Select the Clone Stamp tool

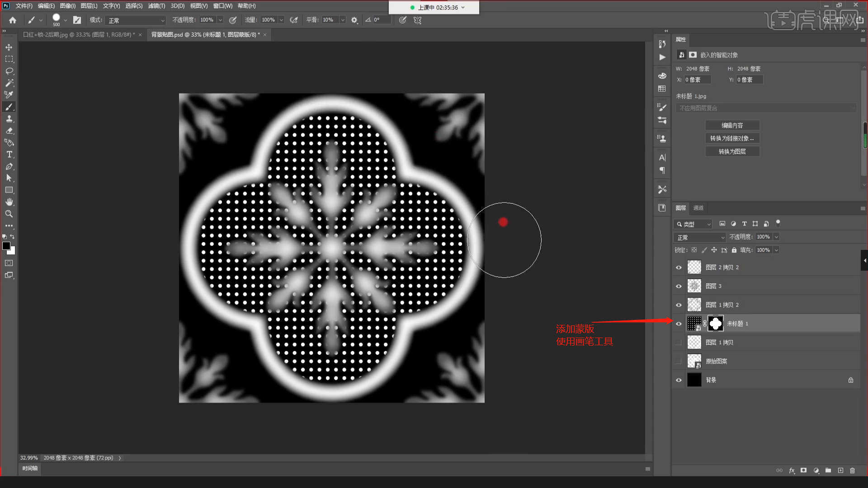pyautogui.click(x=9, y=119)
